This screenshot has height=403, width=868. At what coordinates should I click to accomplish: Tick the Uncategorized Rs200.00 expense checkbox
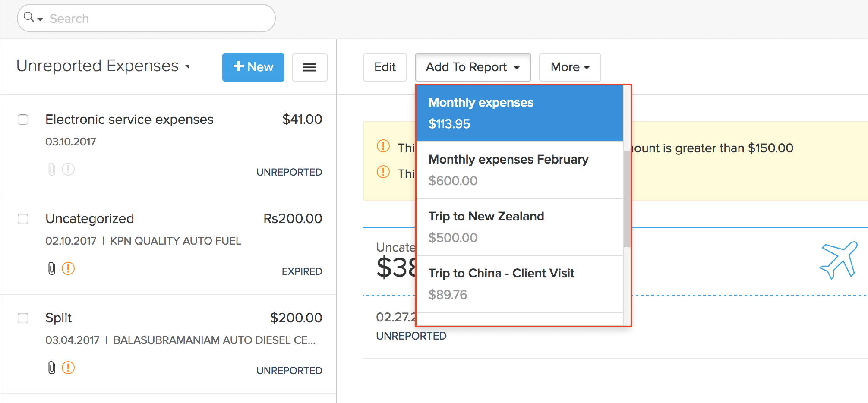coord(23,219)
